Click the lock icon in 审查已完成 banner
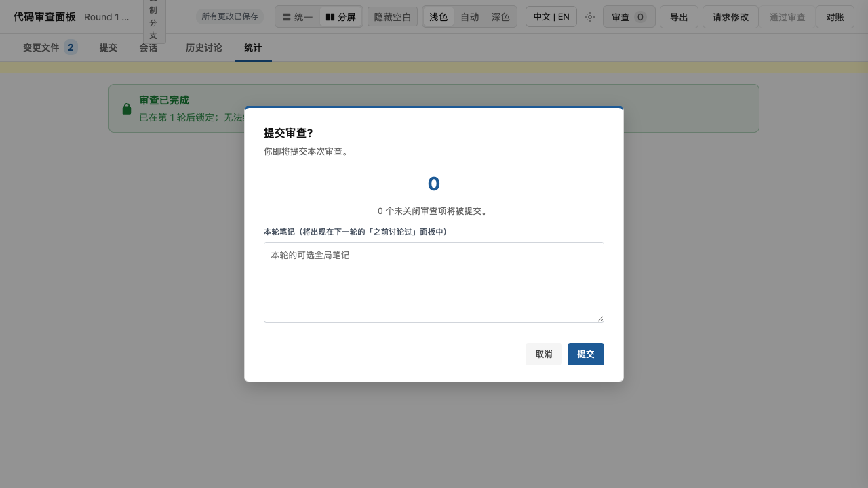The height and width of the screenshot is (488, 868). (x=127, y=108)
